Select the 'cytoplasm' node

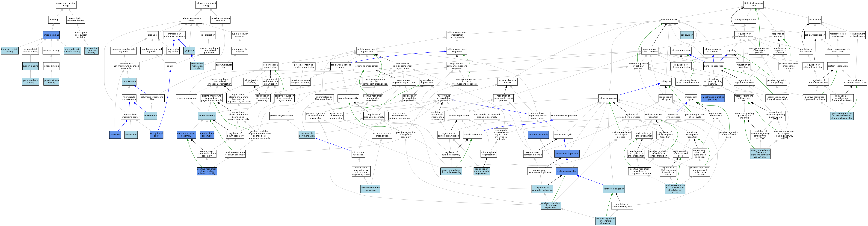(189, 50)
